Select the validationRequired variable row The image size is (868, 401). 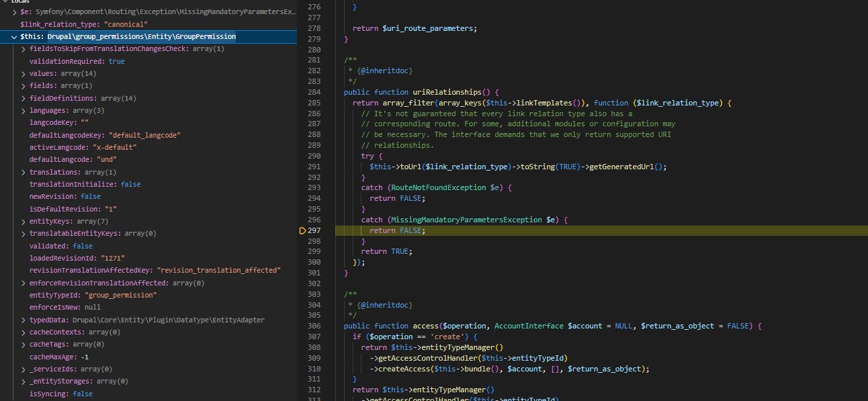[77, 61]
